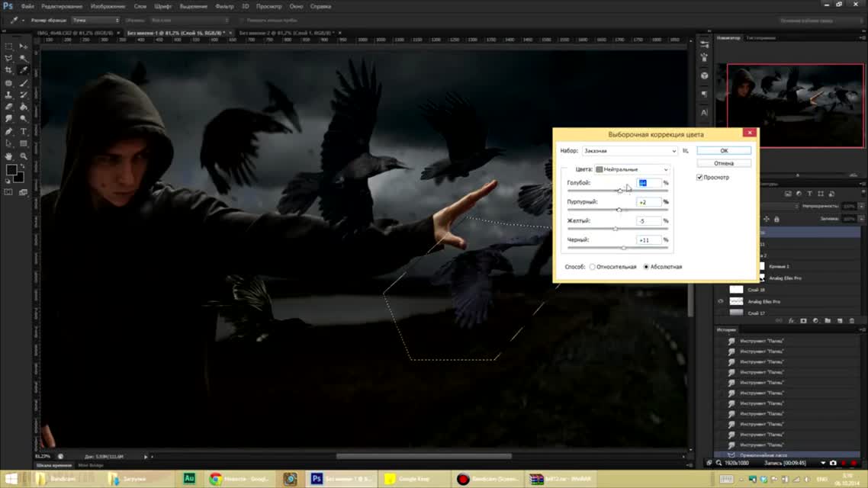
Task: Select the Clone Stamp tool
Action: point(9,95)
